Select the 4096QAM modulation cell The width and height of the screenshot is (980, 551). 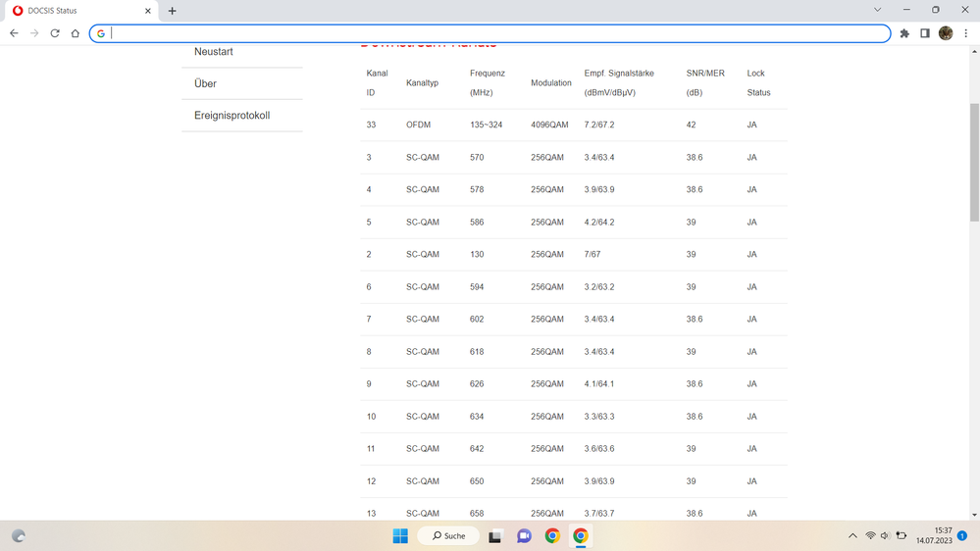coord(549,125)
